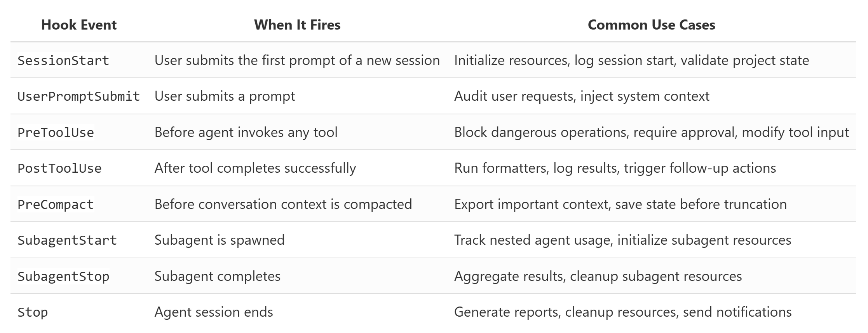868x333 pixels.
Task: Click 'After tool completes successfully' text
Action: 255,168
